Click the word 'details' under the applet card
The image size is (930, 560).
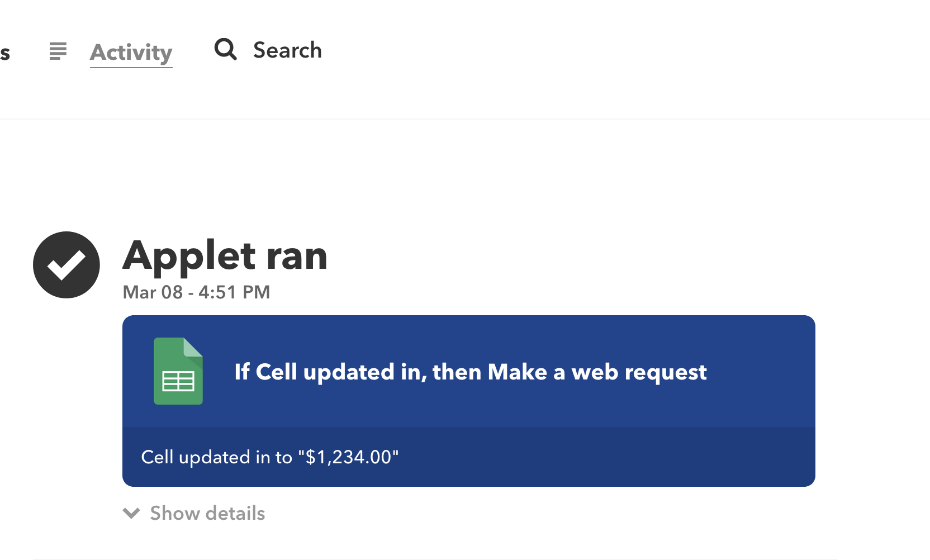point(235,513)
